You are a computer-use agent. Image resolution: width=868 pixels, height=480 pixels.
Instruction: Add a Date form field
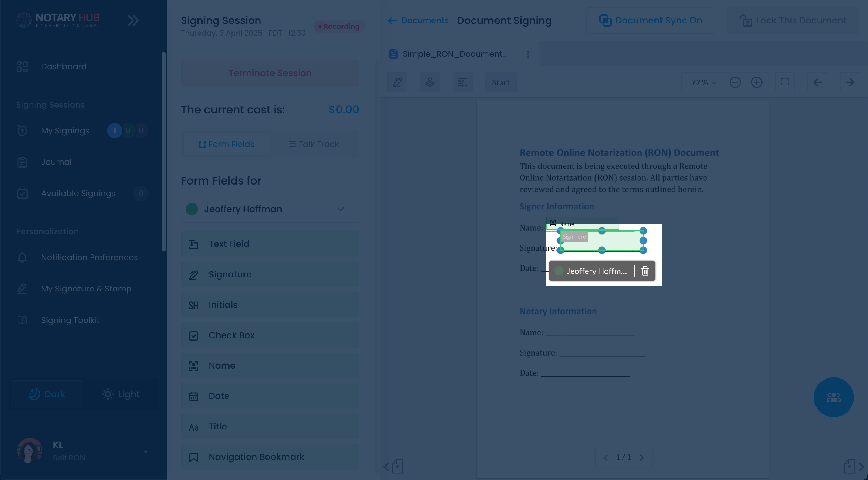(270, 396)
